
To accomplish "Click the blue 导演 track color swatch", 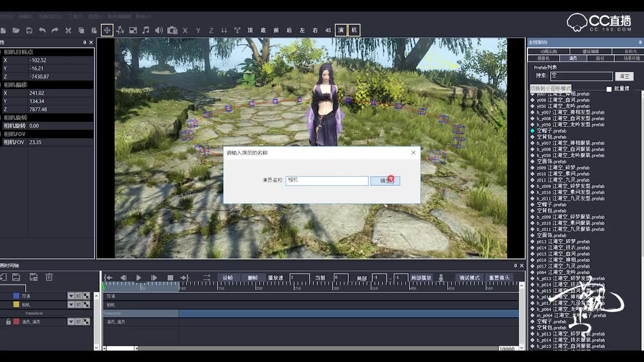I will [x=16, y=296].
